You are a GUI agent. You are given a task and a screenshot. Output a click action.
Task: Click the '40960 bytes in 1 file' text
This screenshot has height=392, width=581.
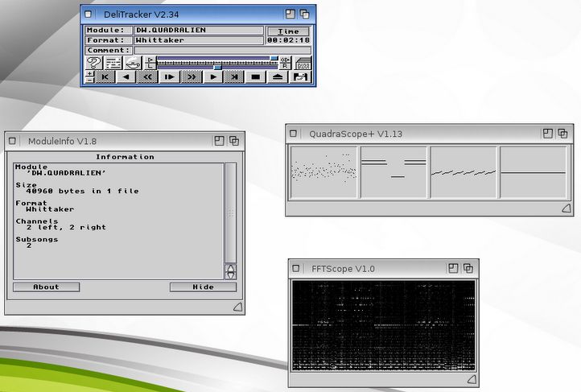pos(82,192)
